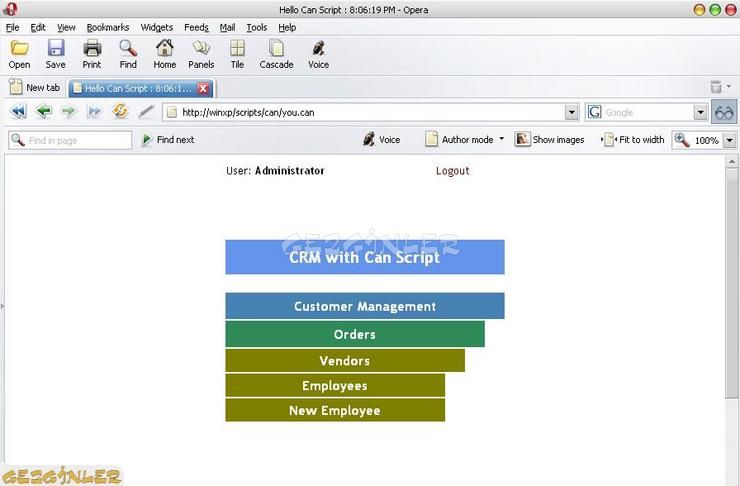
Task: Click the panel toggle handle on left edge
Action: (x=2, y=306)
